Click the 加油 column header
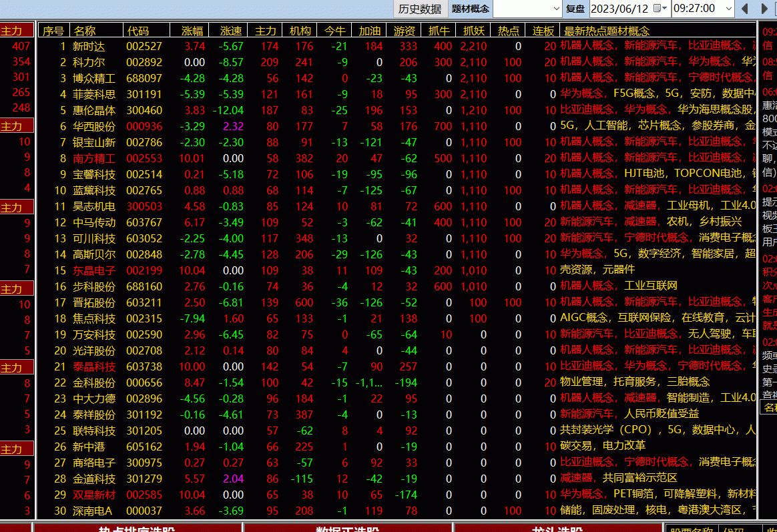The height and width of the screenshot is (532, 777). pos(369,31)
